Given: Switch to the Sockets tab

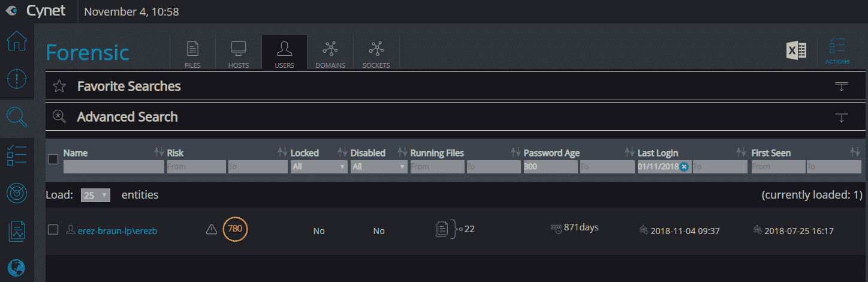Looking at the screenshot, I should (x=376, y=53).
